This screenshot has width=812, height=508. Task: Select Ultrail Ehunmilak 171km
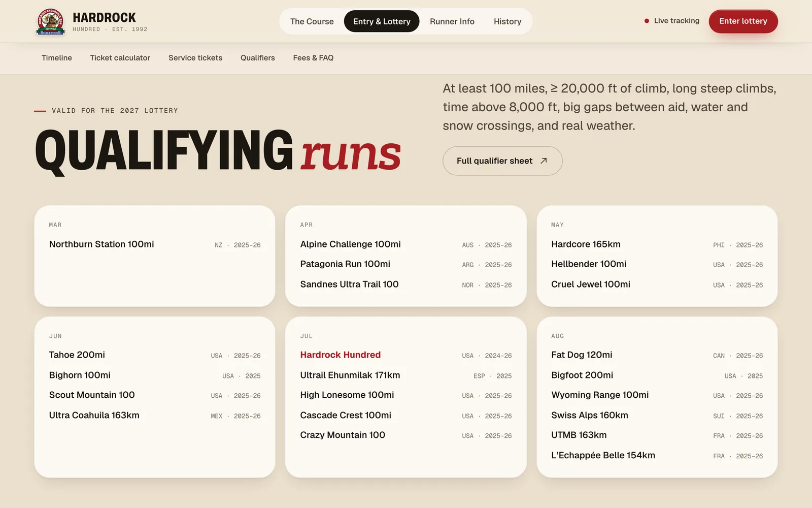pos(406,375)
